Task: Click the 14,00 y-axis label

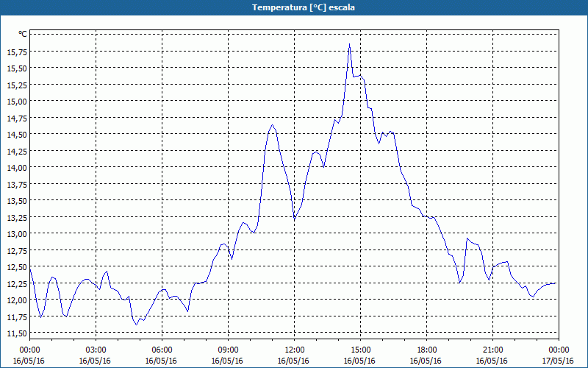Action: click(17, 167)
